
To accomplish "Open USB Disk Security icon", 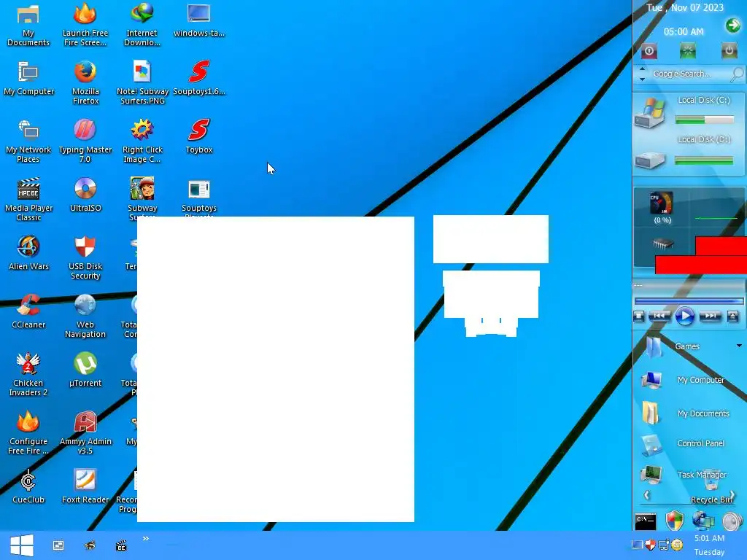I will [85, 258].
